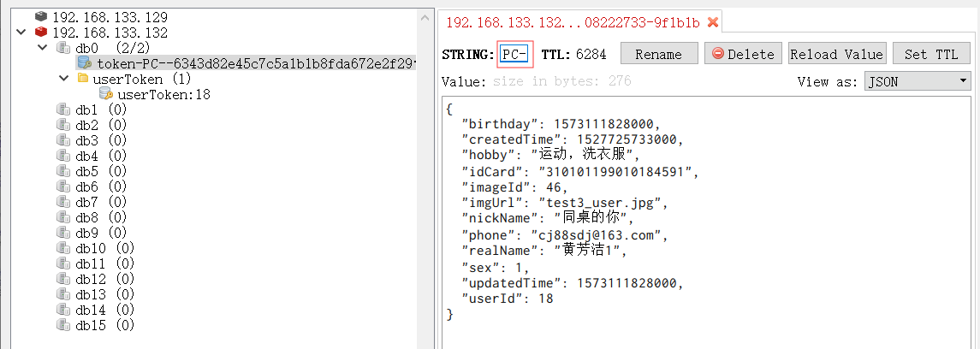
Task: Click the db2 database icon
Action: pyautogui.click(x=63, y=125)
